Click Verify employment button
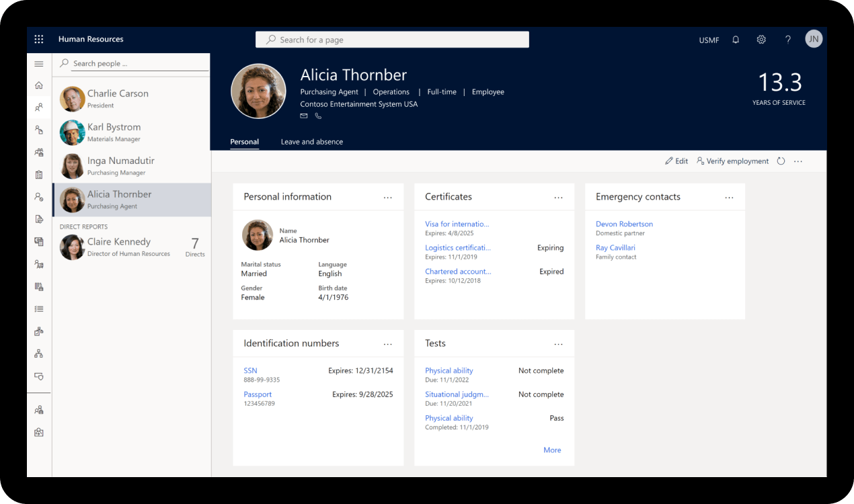854x504 pixels. (x=732, y=161)
